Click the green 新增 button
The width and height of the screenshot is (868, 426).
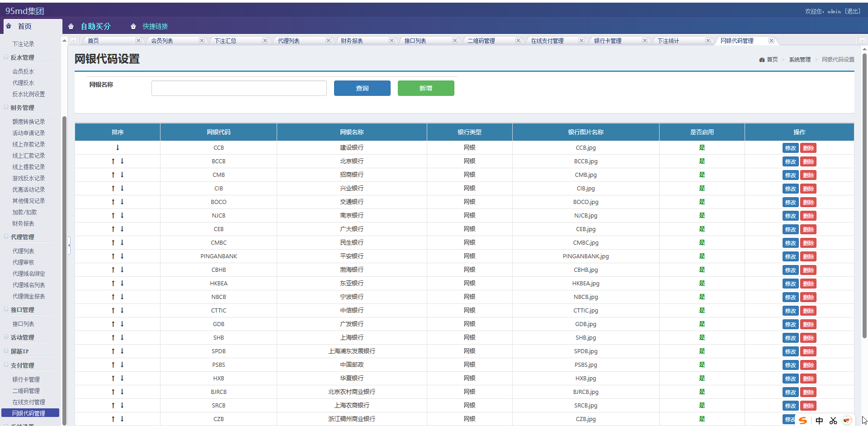click(426, 88)
